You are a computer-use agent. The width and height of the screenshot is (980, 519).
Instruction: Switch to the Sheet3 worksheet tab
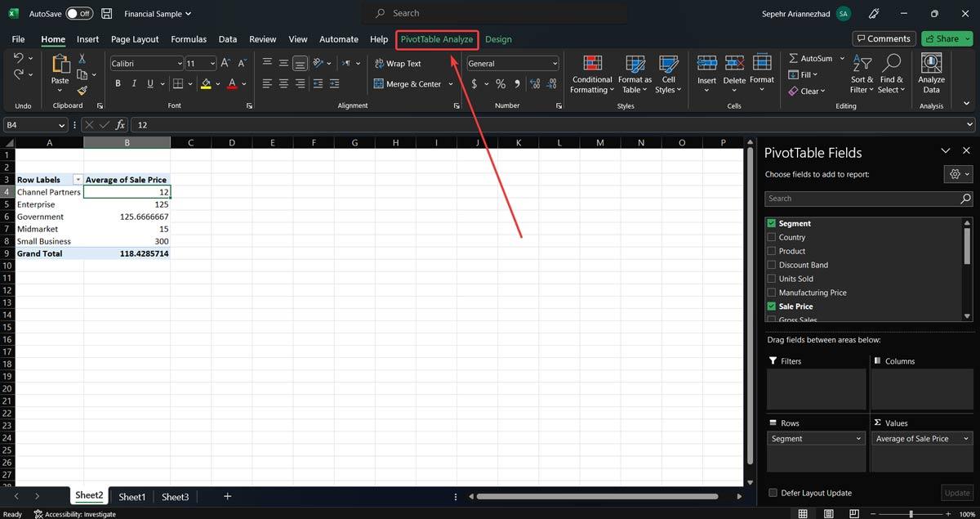[175, 496]
